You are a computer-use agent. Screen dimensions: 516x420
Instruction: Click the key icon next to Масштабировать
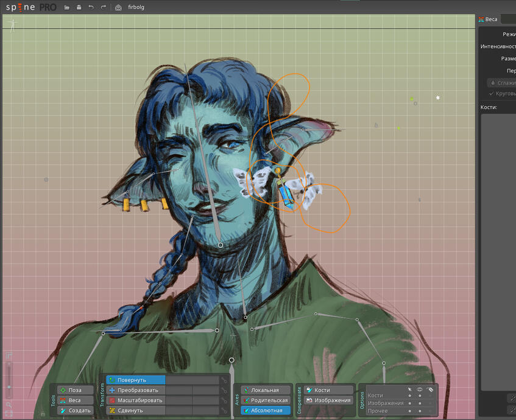[x=224, y=401]
